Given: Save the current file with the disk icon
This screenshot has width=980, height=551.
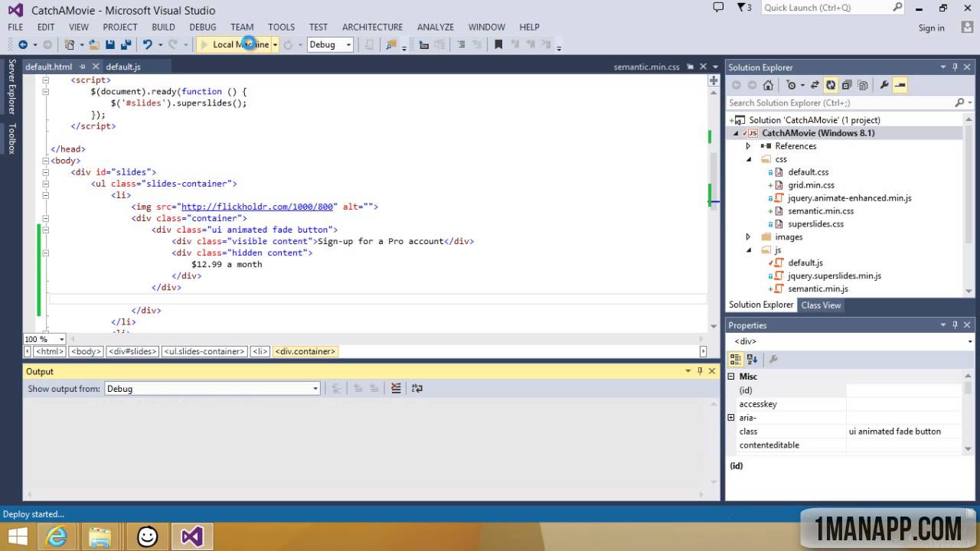Looking at the screenshot, I should (110, 44).
